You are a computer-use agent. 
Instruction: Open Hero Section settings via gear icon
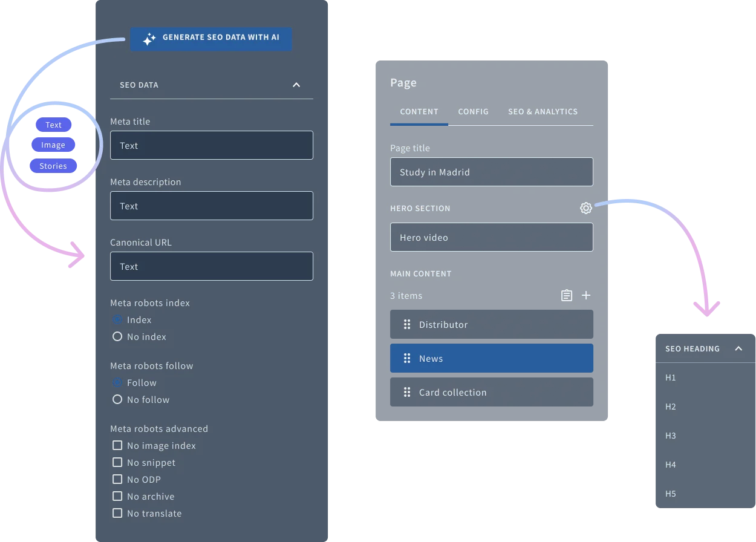(585, 207)
